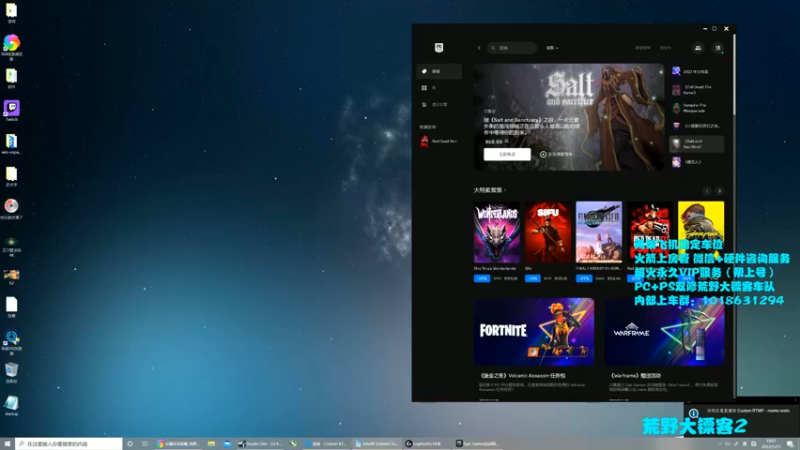The image size is (800, 450).
Task: Focus the store search field
Action: pos(512,48)
